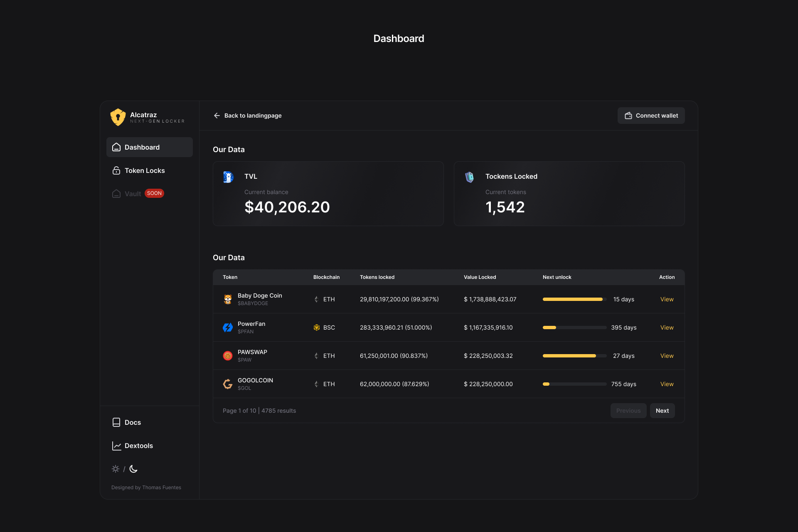Switch to light mode sun icon
The image size is (798, 532).
click(116, 469)
